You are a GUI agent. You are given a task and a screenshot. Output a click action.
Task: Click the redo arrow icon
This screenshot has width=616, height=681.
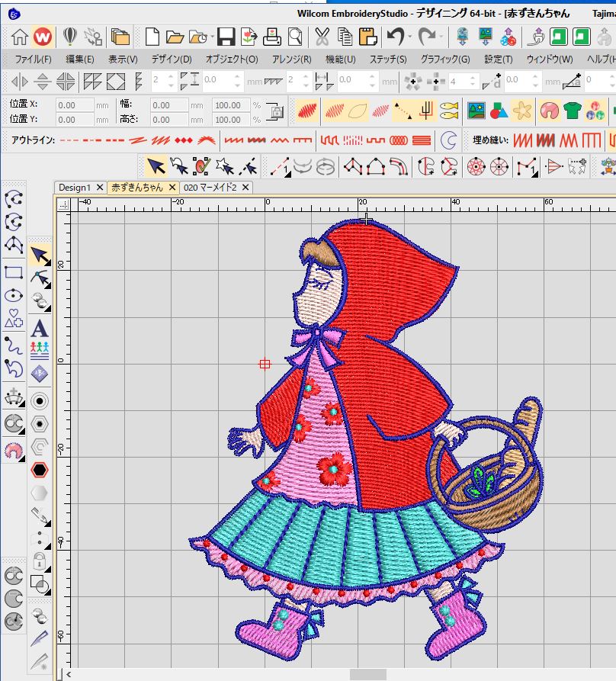pyautogui.click(x=427, y=37)
